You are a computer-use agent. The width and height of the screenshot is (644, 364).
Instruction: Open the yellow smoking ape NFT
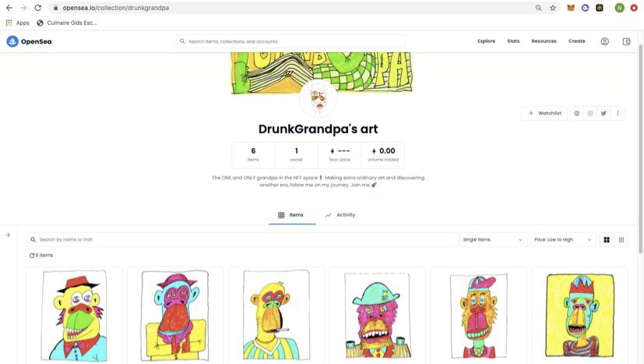click(x=276, y=316)
